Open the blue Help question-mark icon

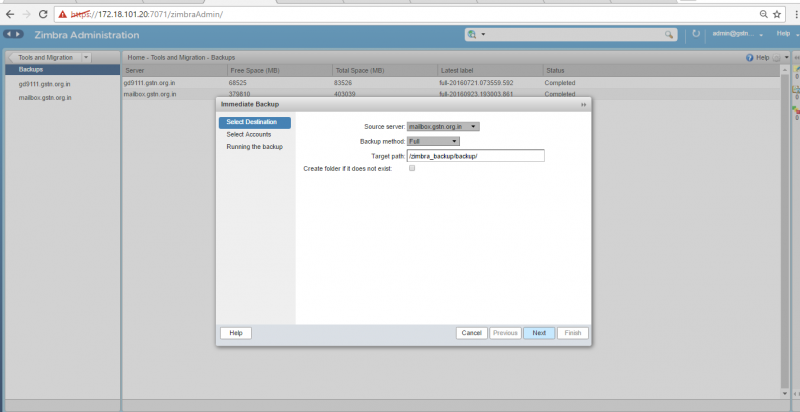[x=749, y=58]
